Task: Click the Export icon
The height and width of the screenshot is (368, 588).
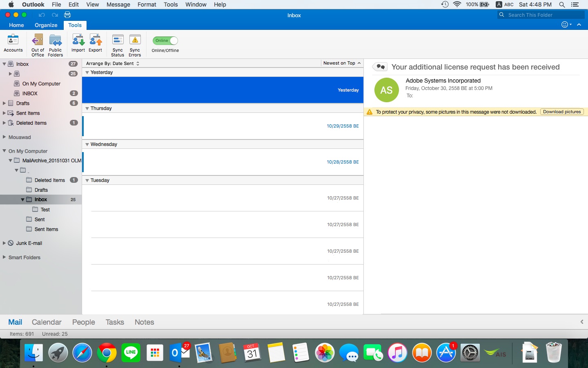Action: point(95,43)
